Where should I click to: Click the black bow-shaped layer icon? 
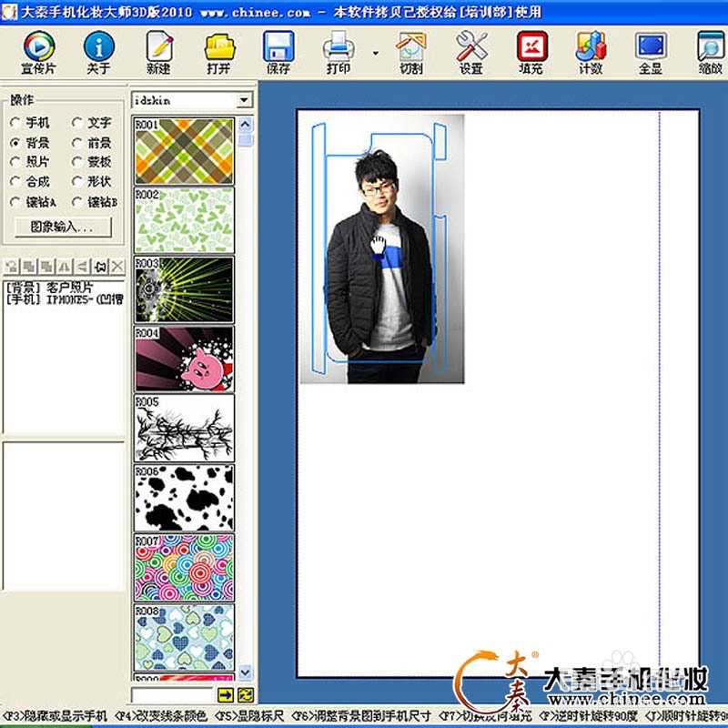click(x=100, y=267)
